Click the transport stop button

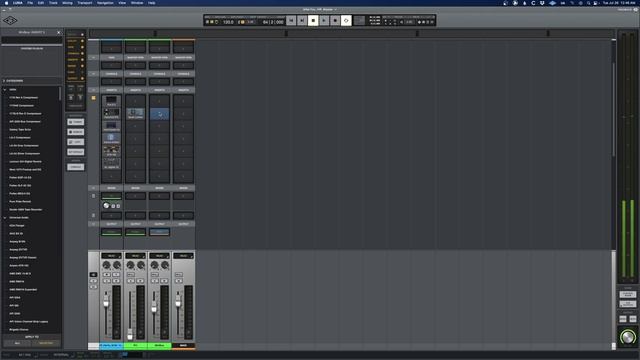tap(313, 20)
